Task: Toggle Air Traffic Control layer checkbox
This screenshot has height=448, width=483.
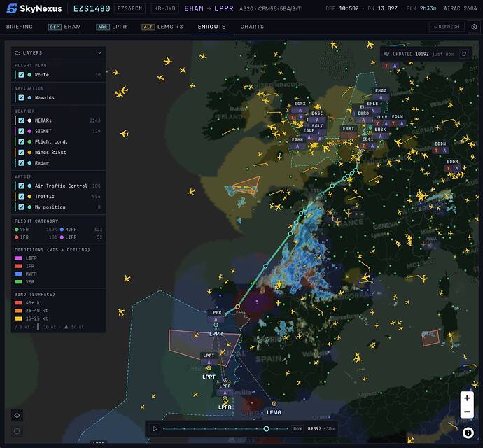Action: (21, 185)
